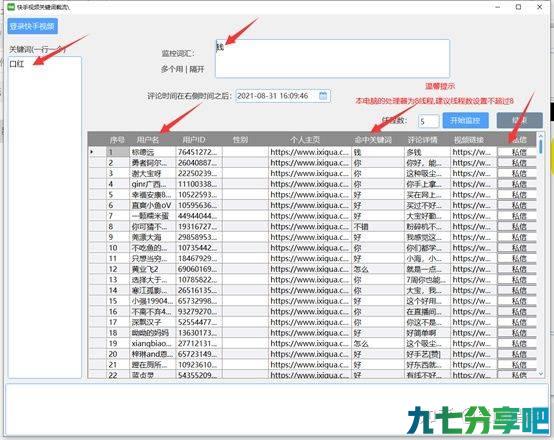This screenshot has width=554, height=440.
Task: Click the gray stop button next to 开始监控
Action: point(519,121)
